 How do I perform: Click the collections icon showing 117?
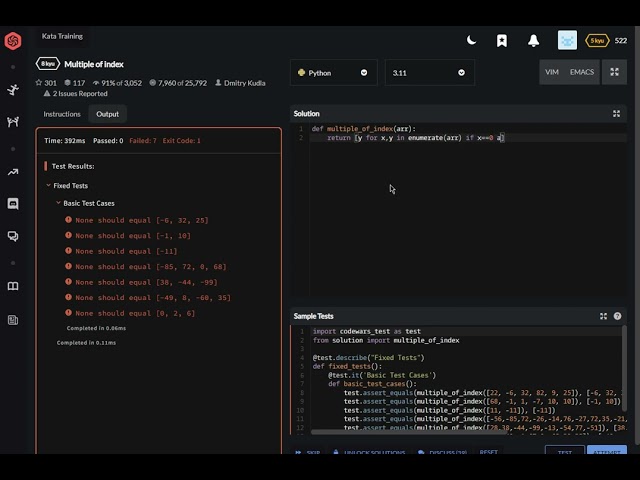click(68, 82)
